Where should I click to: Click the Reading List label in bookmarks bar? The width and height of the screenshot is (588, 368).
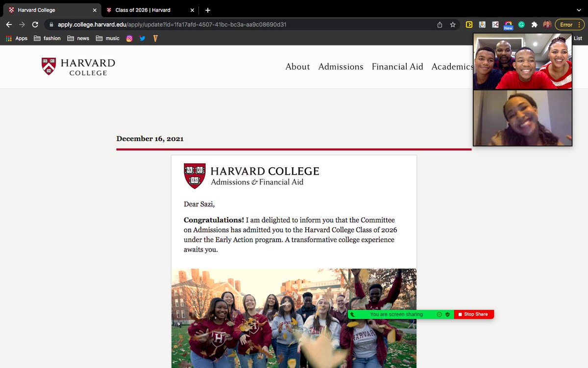tap(578, 38)
